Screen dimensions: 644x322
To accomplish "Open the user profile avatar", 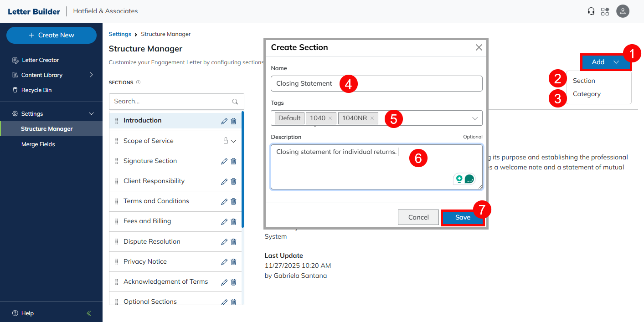I will point(623,11).
